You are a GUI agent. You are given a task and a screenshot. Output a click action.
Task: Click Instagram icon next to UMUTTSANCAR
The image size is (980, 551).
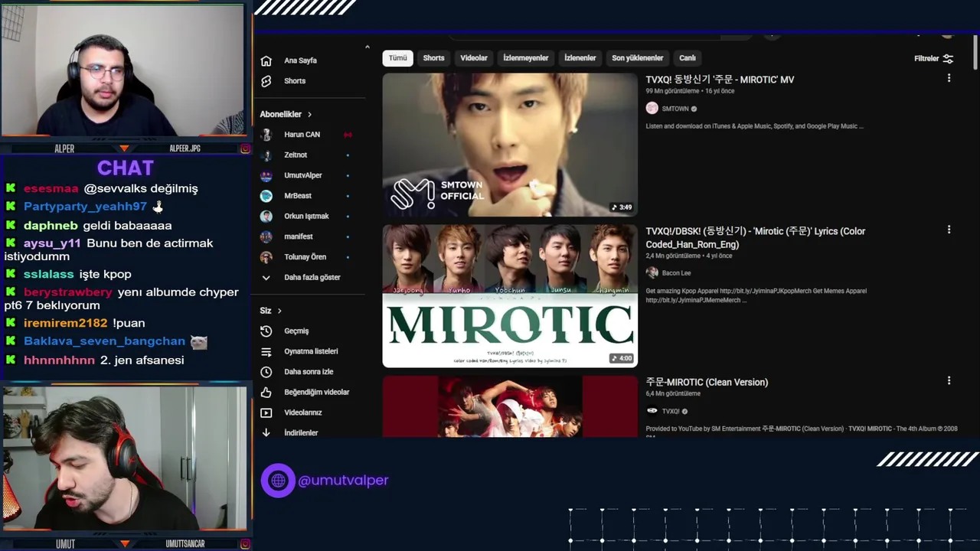pos(245,544)
